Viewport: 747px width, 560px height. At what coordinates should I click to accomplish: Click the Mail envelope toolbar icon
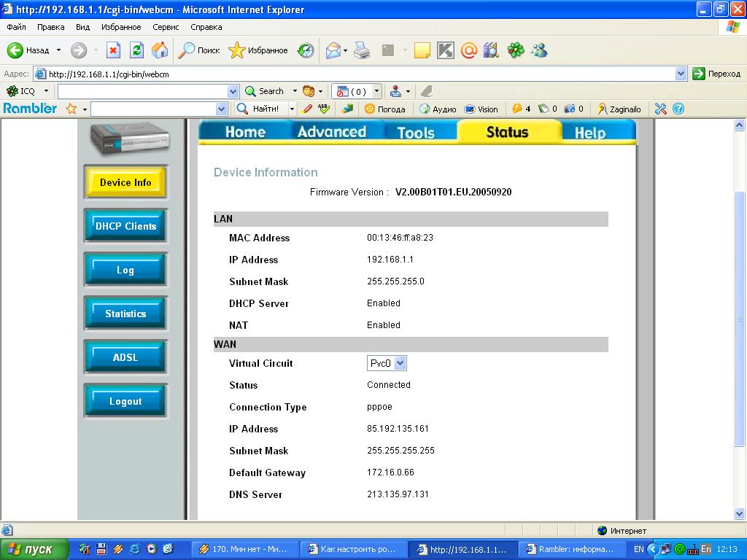click(x=333, y=50)
